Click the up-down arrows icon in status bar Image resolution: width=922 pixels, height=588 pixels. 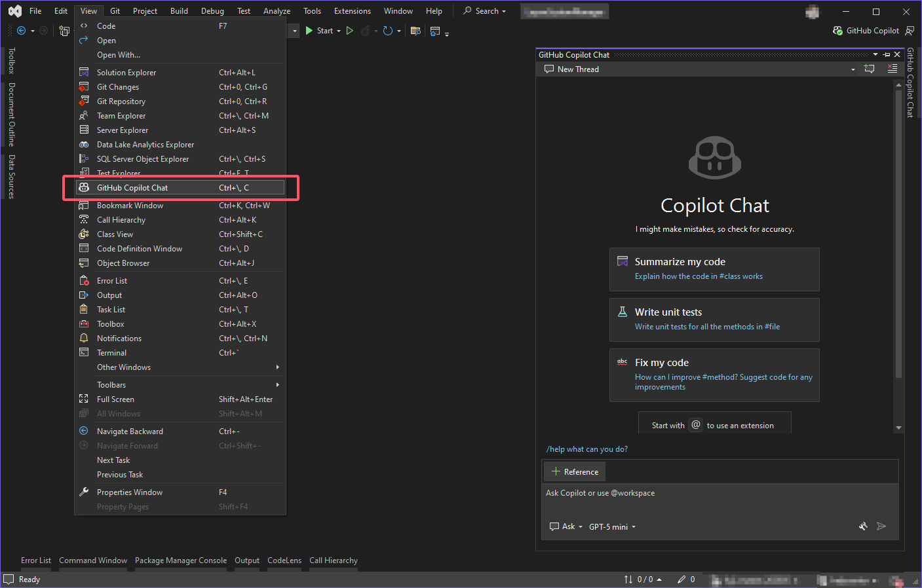pyautogui.click(x=628, y=579)
